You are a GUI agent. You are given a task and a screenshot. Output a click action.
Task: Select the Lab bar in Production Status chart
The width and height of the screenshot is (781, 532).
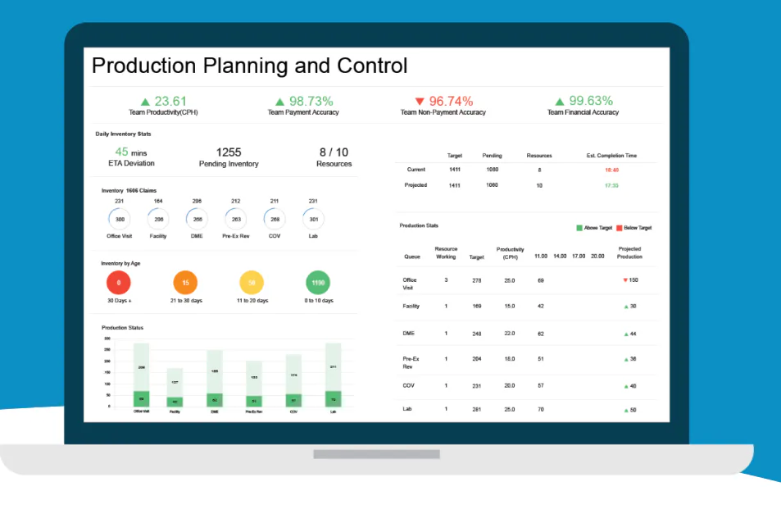point(334,375)
